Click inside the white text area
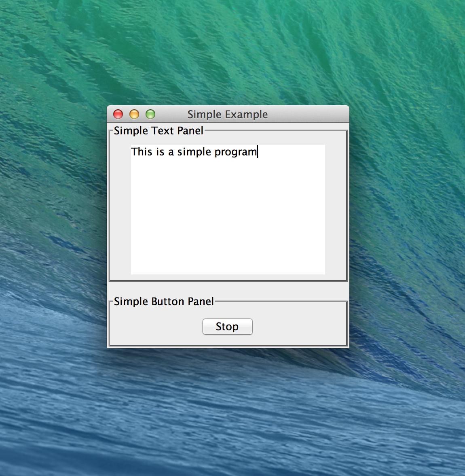 coord(228,210)
